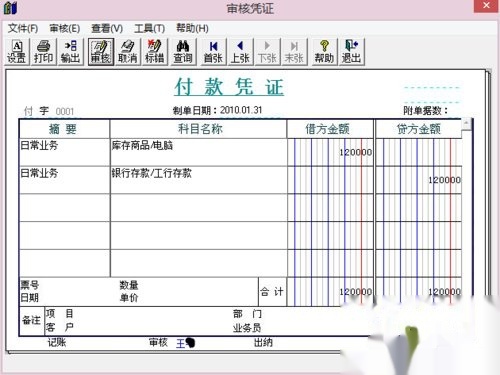Click the 审核 audit toolbar button
The image size is (500, 375).
101,52
